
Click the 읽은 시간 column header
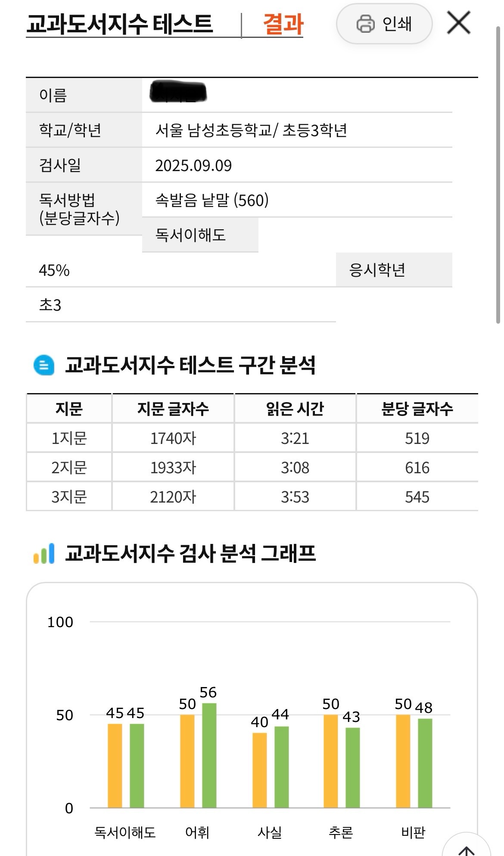click(x=295, y=409)
